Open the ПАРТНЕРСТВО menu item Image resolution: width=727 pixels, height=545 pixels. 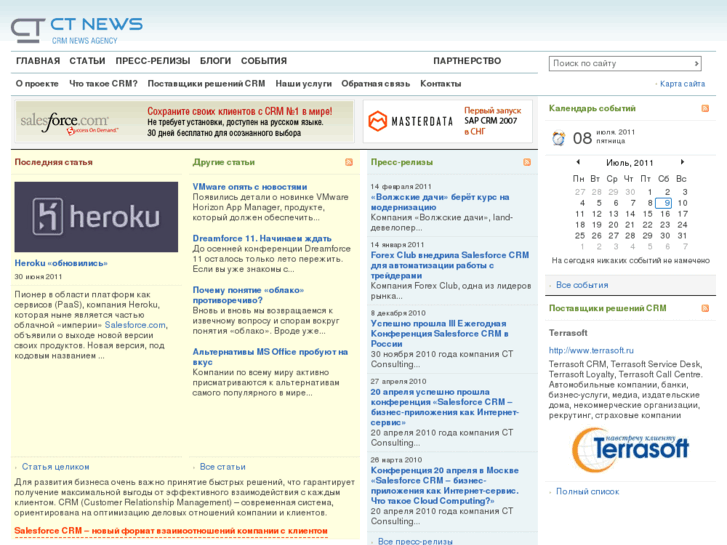(467, 61)
